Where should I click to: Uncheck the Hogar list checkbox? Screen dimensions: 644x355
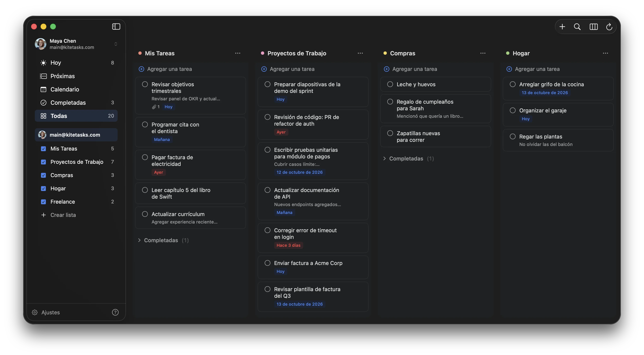43,188
